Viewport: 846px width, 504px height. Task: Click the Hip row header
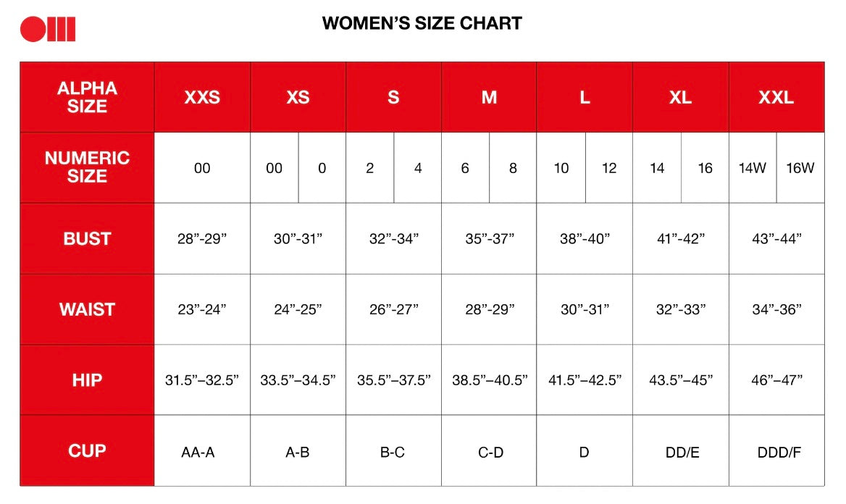click(x=87, y=379)
